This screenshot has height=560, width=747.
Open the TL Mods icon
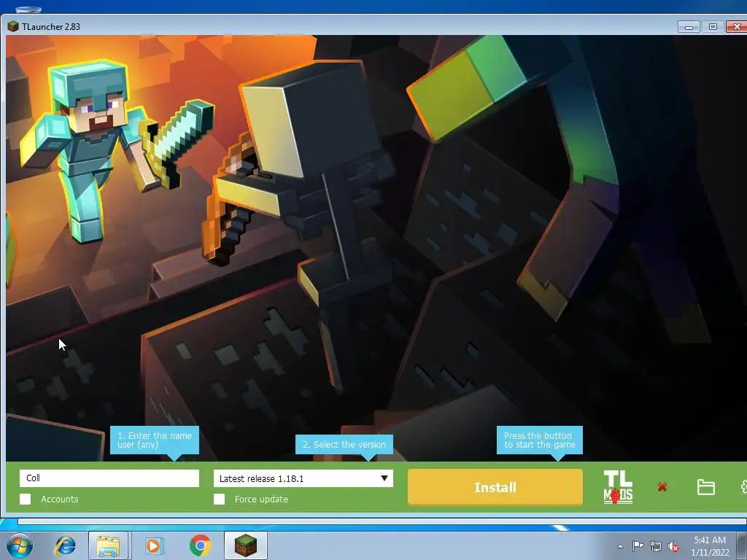[x=618, y=487]
